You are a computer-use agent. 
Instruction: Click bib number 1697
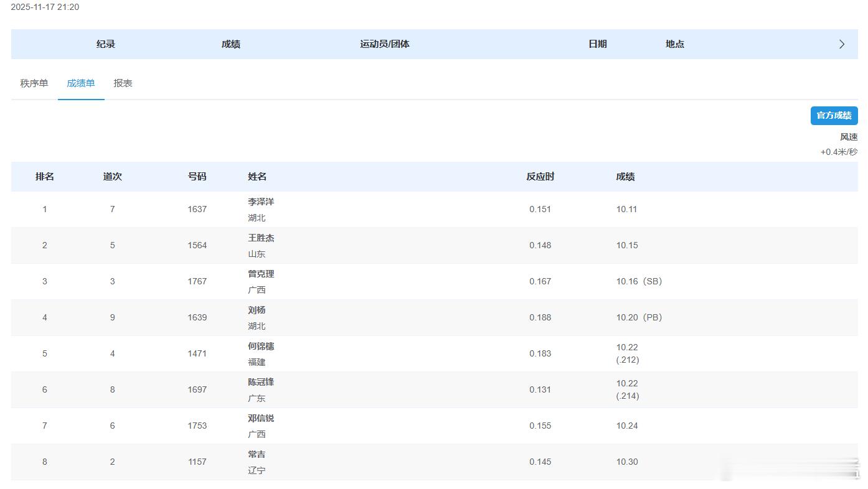tap(197, 389)
